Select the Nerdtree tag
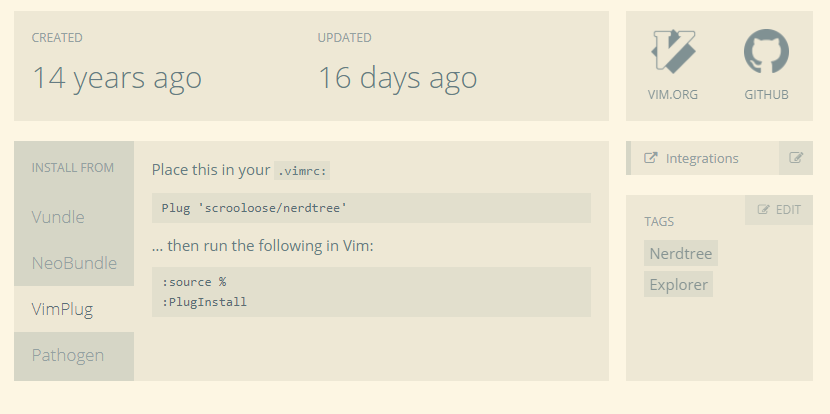Viewport: 830px width, 414px height. [681, 253]
